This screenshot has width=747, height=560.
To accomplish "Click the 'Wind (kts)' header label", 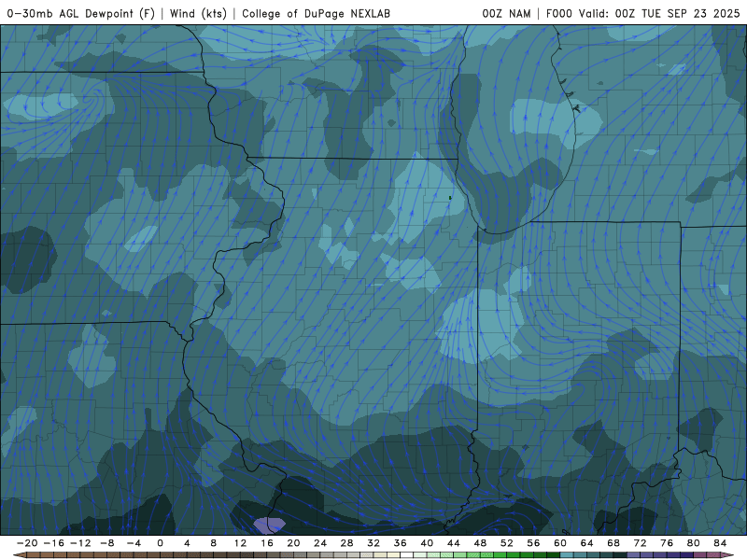I will tap(198, 13).
